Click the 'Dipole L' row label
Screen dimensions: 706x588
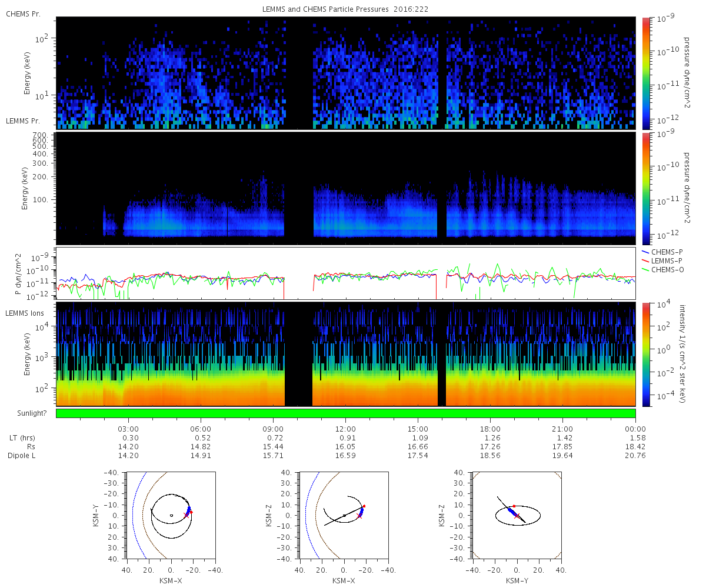[x=21, y=456]
